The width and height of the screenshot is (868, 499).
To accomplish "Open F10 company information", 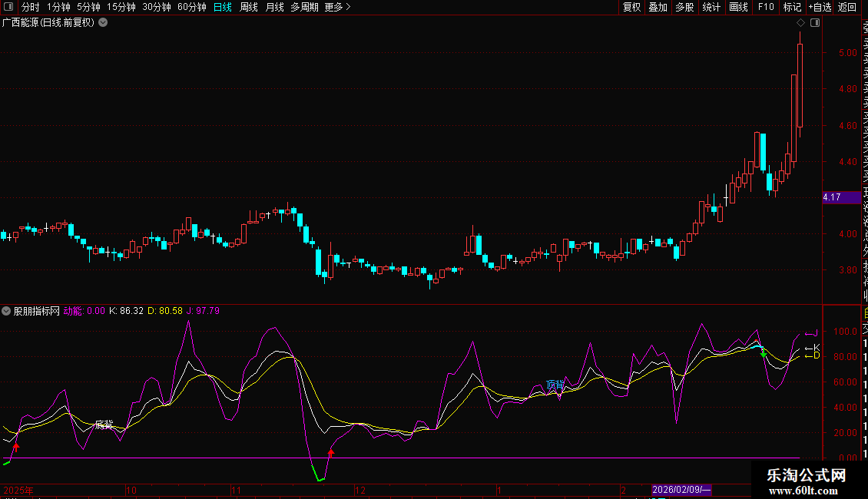I will tap(766, 7).
